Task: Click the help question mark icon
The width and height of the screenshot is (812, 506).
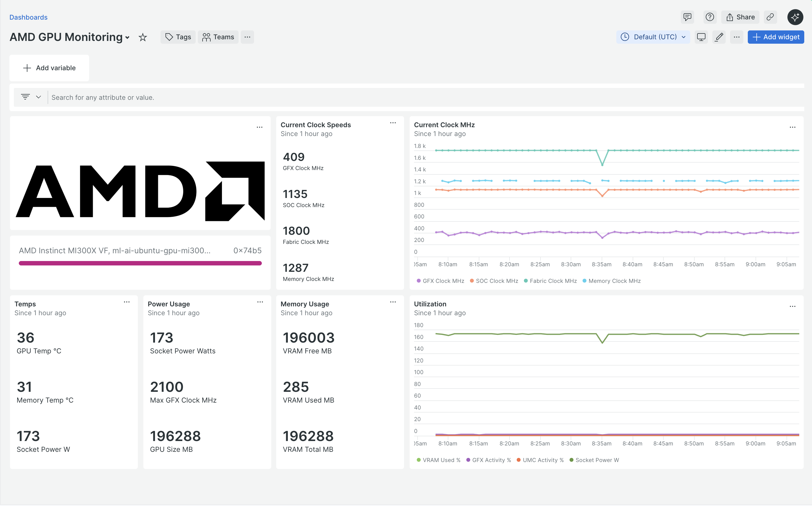Action: point(710,17)
